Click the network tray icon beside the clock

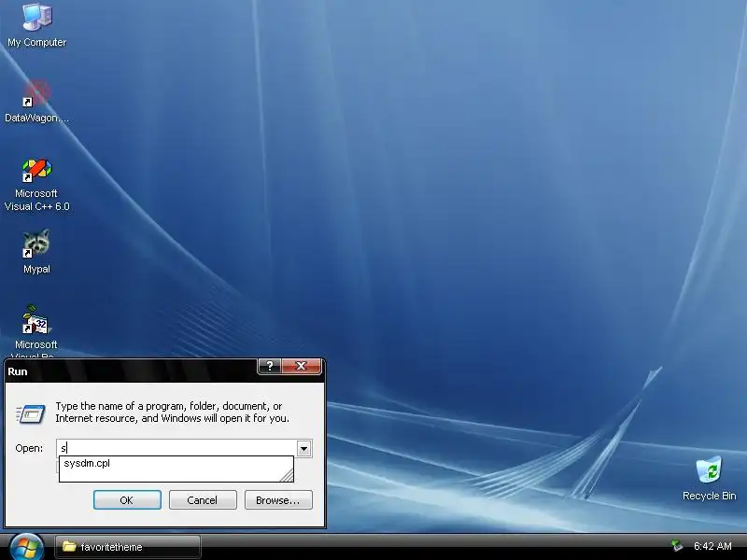676,546
